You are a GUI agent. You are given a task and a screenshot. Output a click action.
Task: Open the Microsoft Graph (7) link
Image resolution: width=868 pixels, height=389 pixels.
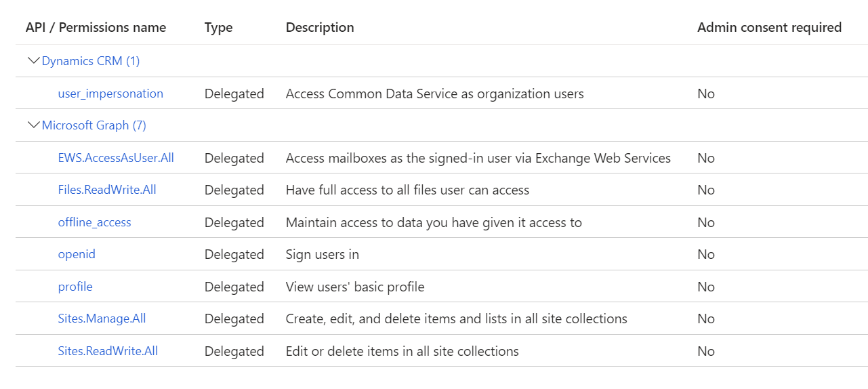(94, 125)
